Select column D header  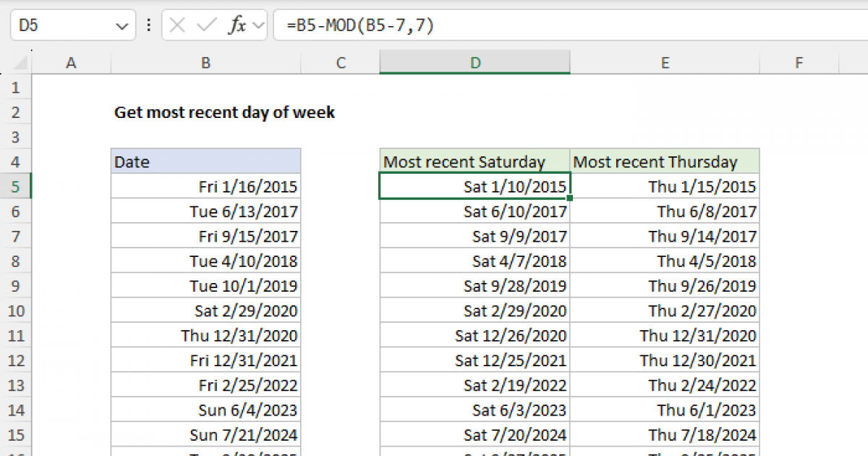tap(475, 64)
